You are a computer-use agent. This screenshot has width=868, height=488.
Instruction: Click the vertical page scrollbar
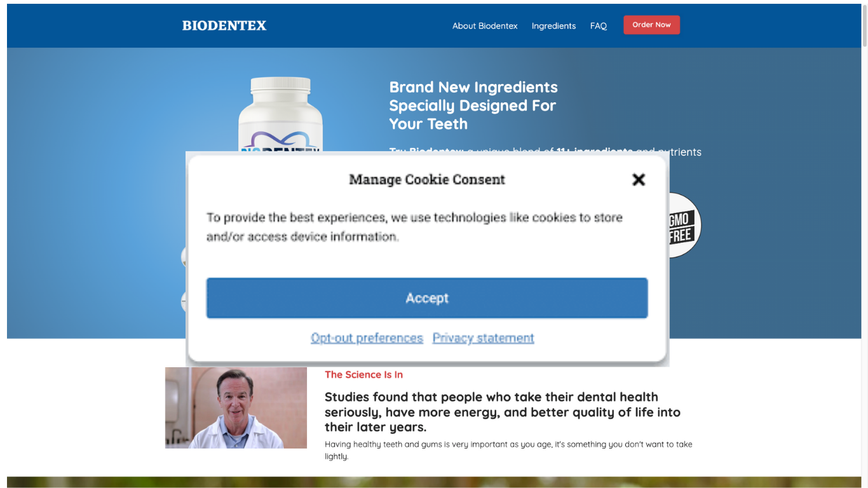pos(864,244)
